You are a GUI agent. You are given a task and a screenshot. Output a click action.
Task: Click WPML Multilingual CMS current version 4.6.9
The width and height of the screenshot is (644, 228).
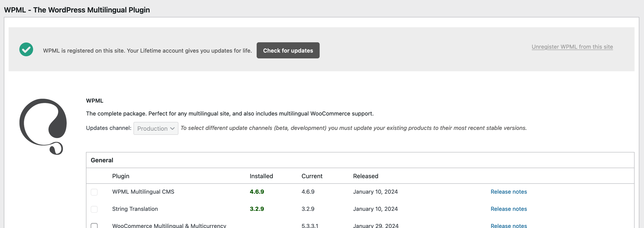coord(308,192)
